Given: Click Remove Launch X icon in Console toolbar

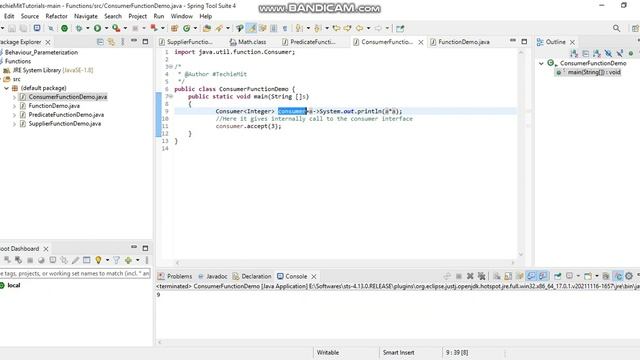Looking at the screenshot, I should pyautogui.click(x=470, y=276).
